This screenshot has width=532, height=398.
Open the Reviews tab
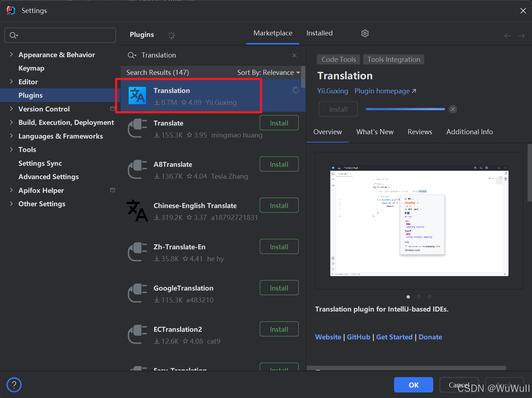[x=420, y=132]
